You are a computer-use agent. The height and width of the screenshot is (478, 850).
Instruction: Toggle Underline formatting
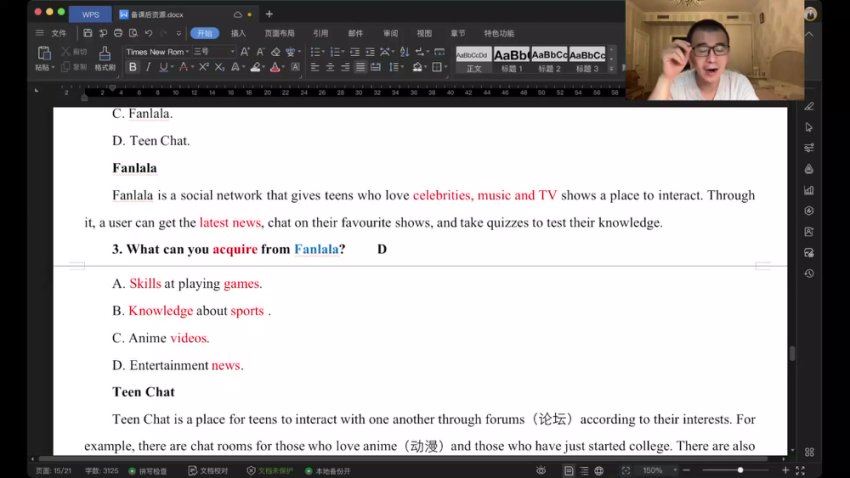pyautogui.click(x=163, y=67)
